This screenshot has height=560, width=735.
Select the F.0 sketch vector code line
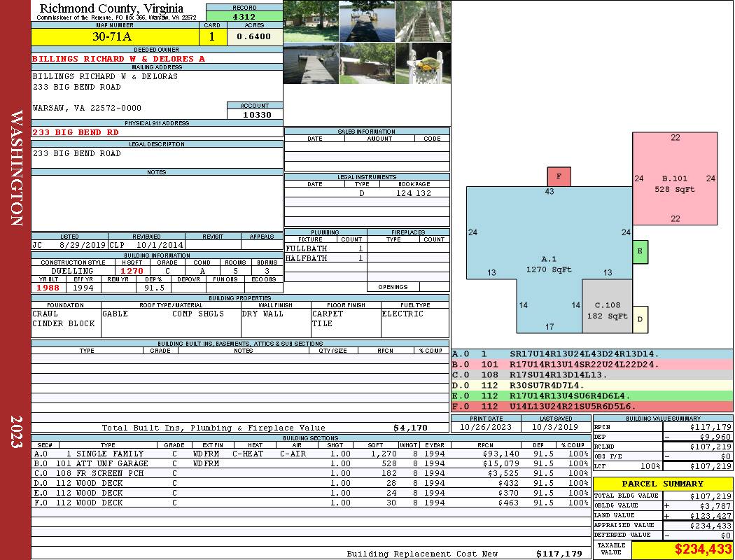pos(592,406)
